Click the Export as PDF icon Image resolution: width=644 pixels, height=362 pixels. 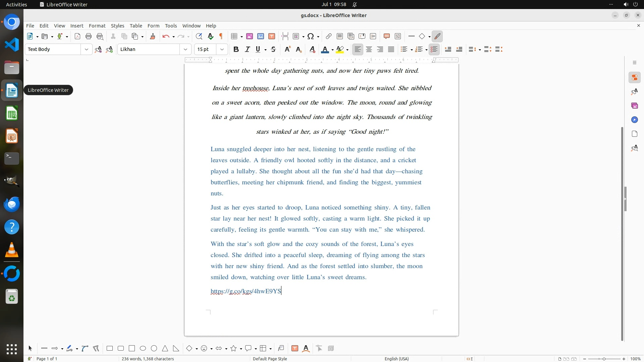[77, 37]
